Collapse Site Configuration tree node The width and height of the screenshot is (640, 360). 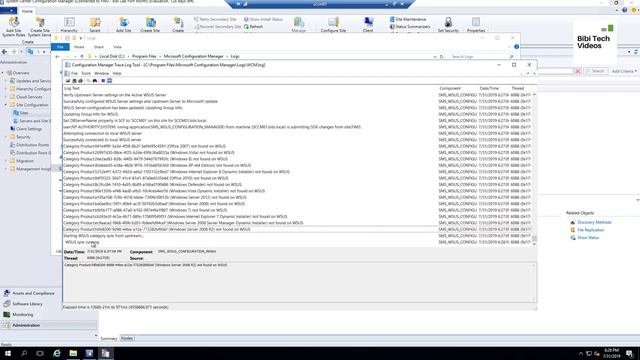coord(6,105)
